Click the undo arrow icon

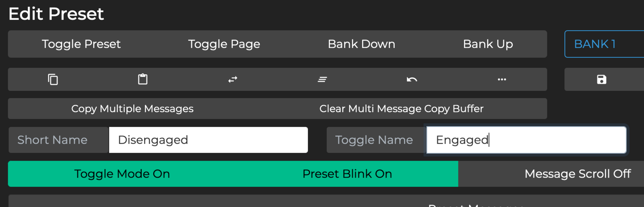(x=412, y=80)
